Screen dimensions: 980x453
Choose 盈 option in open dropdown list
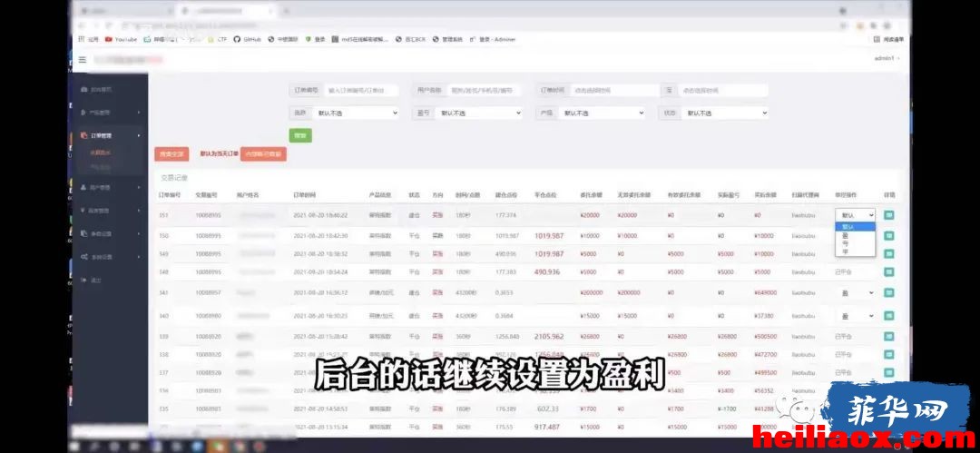[855, 235]
